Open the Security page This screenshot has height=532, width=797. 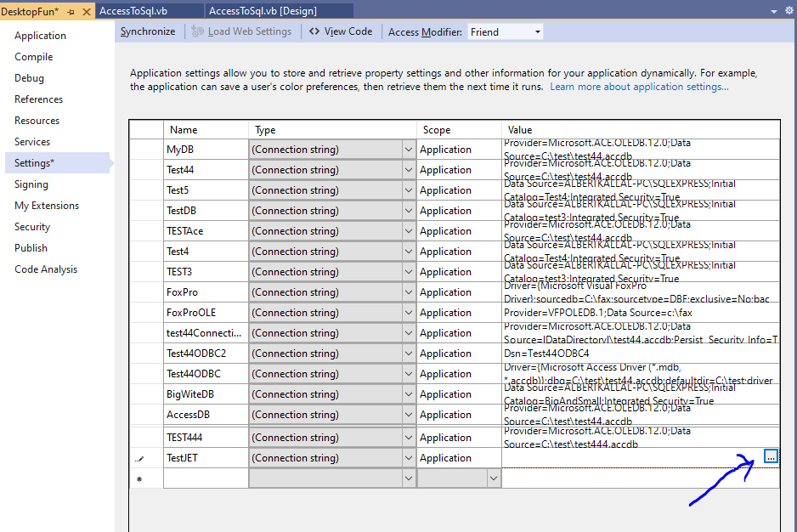pyautogui.click(x=32, y=227)
